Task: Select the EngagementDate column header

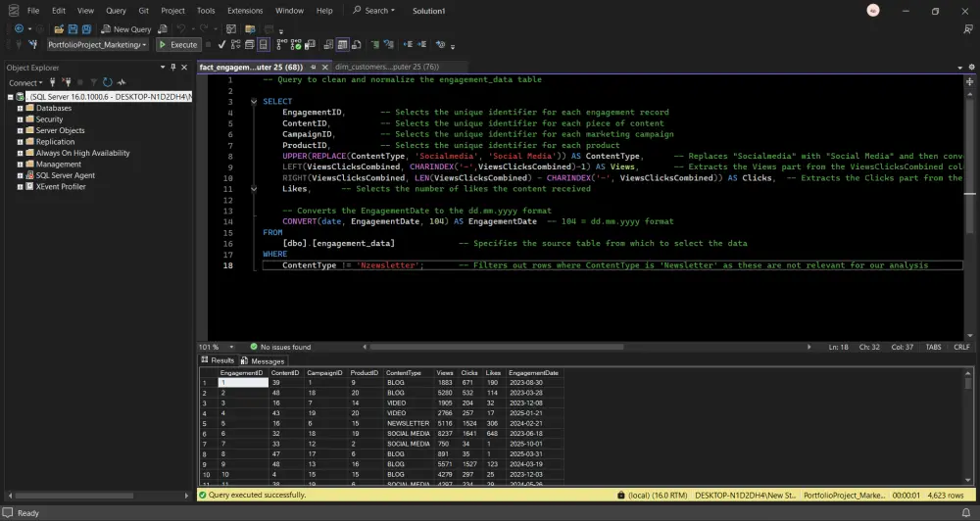Action: tap(534, 373)
